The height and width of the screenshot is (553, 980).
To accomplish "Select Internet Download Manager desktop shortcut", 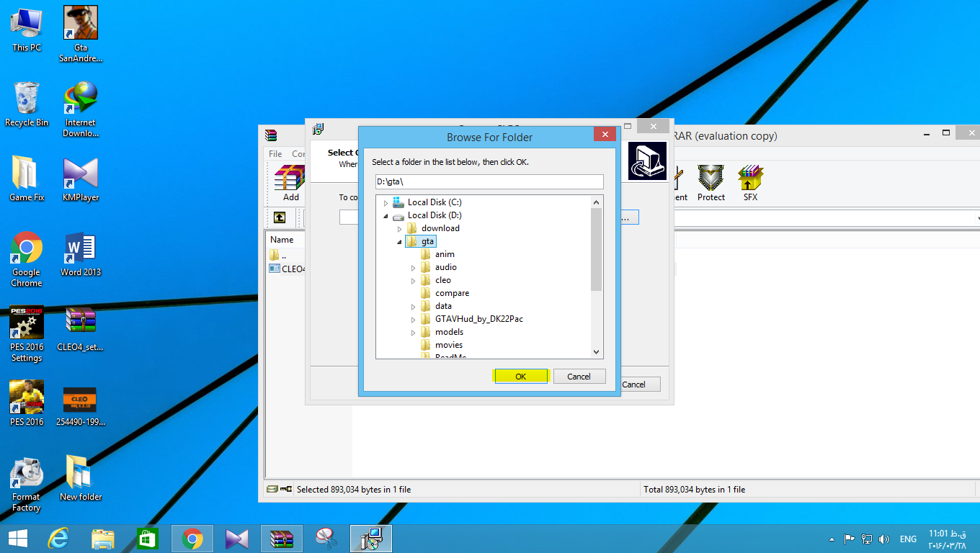I will (81, 109).
